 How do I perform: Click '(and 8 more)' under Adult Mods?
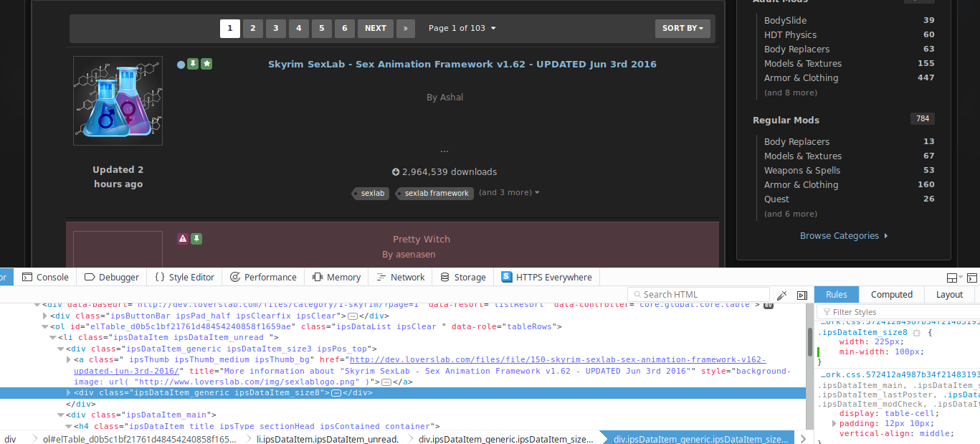coord(791,93)
